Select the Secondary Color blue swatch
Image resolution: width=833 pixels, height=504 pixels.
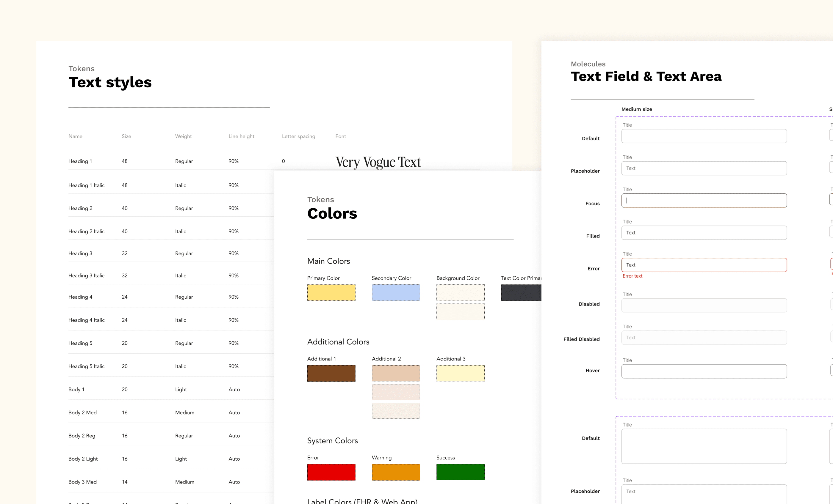tap(396, 292)
